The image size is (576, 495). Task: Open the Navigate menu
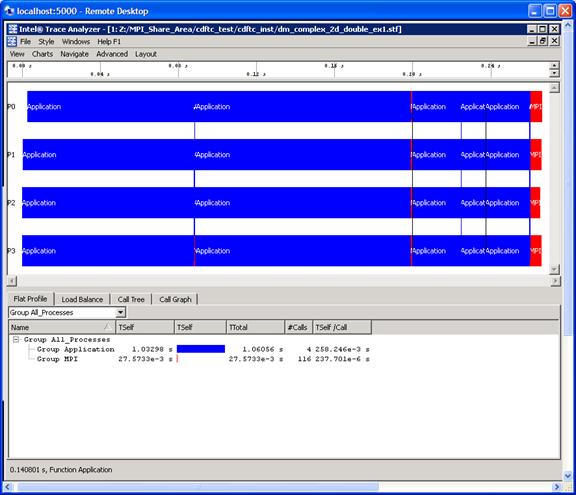(x=75, y=54)
